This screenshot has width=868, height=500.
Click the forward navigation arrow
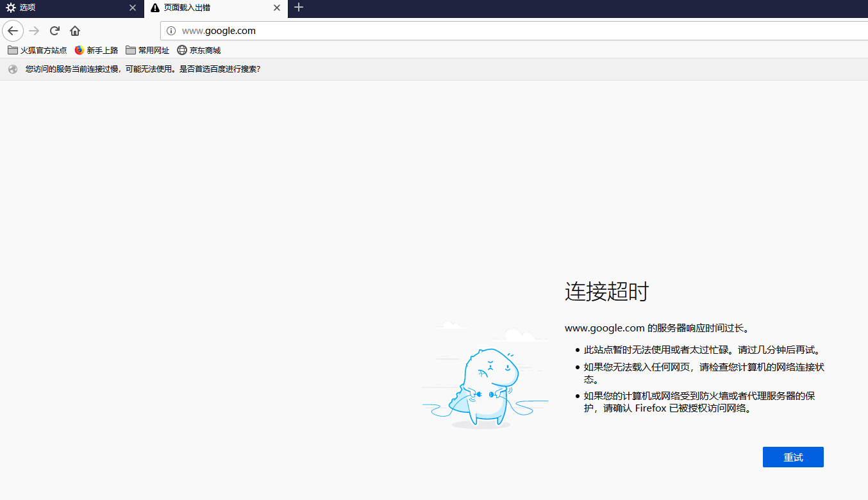(33, 30)
